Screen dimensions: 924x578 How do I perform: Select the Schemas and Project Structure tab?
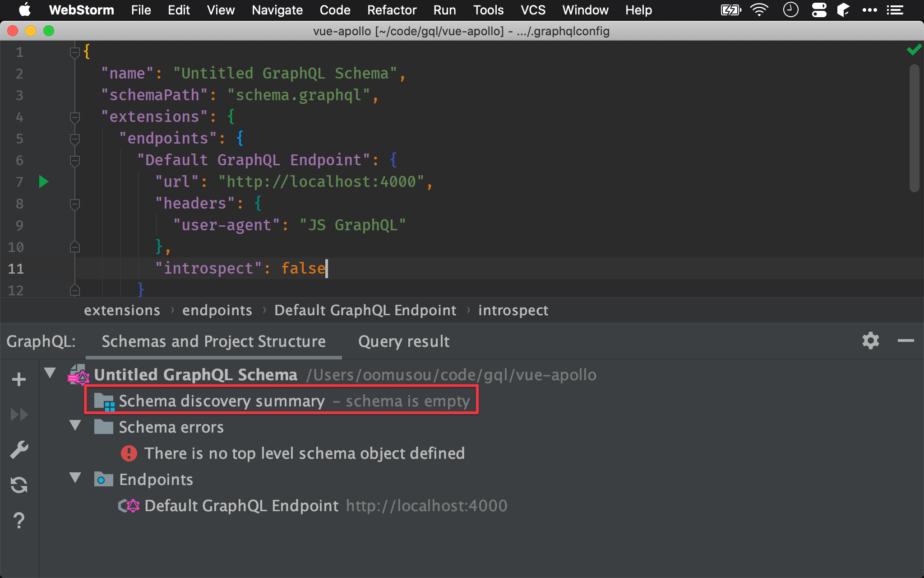213,341
